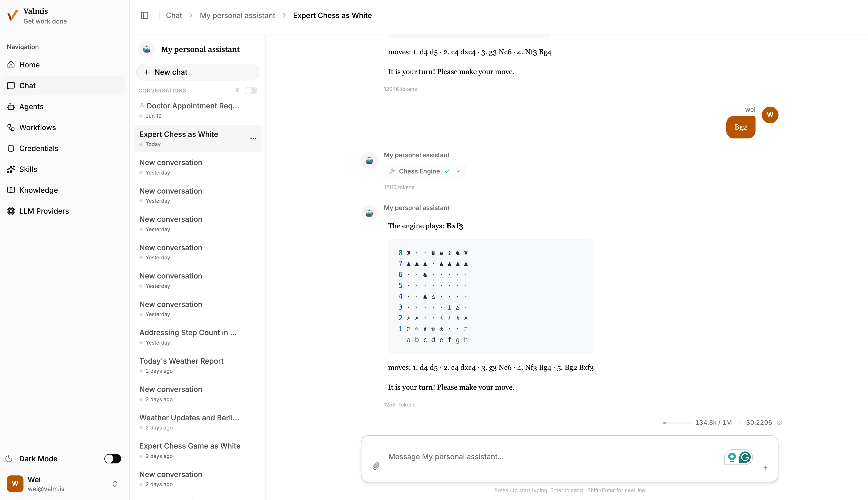Click the wei user avatar beside Bg2
The image size is (868, 500).
pyautogui.click(x=770, y=115)
